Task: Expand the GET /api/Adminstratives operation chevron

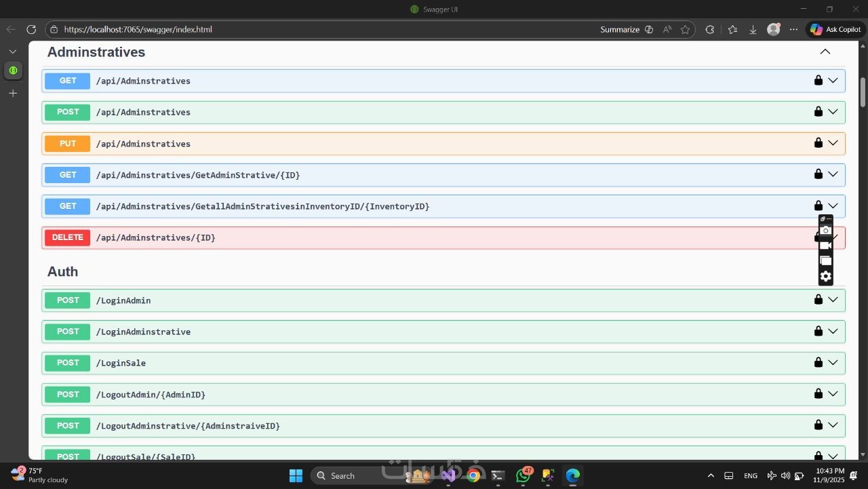Action: 833,80
